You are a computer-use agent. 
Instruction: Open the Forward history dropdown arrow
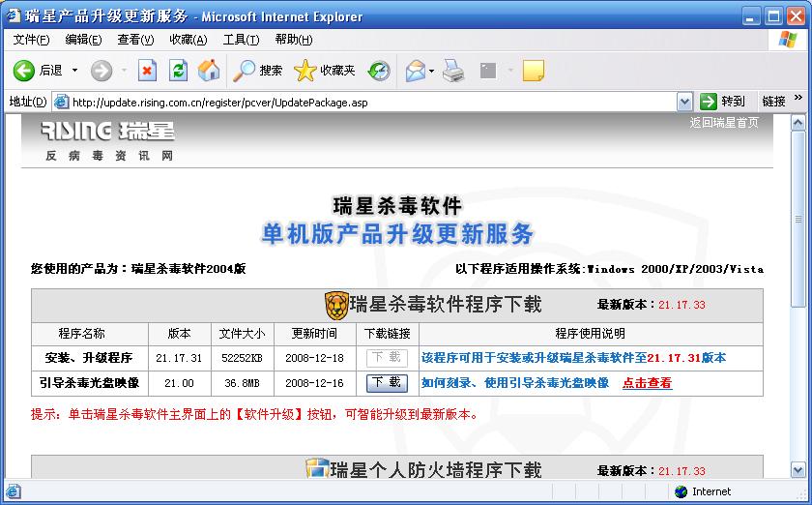pos(124,71)
